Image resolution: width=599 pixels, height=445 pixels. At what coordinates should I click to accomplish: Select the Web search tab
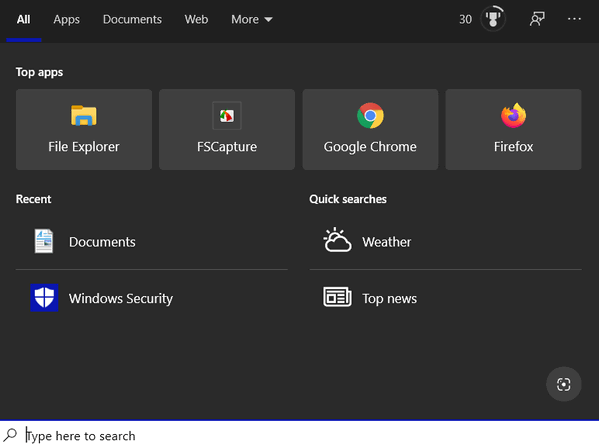(196, 19)
